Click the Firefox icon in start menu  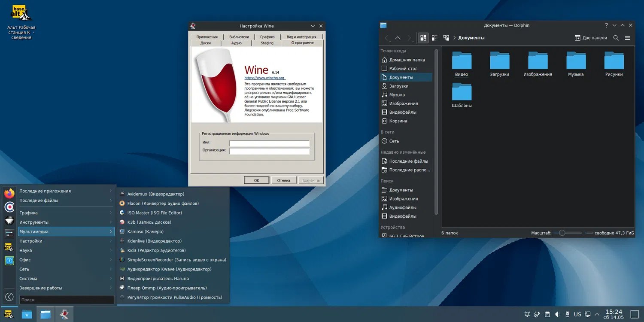[x=9, y=193]
